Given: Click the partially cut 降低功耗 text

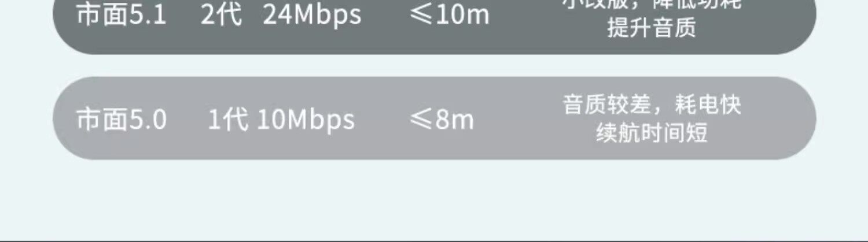Looking at the screenshot, I should click(698, 3).
